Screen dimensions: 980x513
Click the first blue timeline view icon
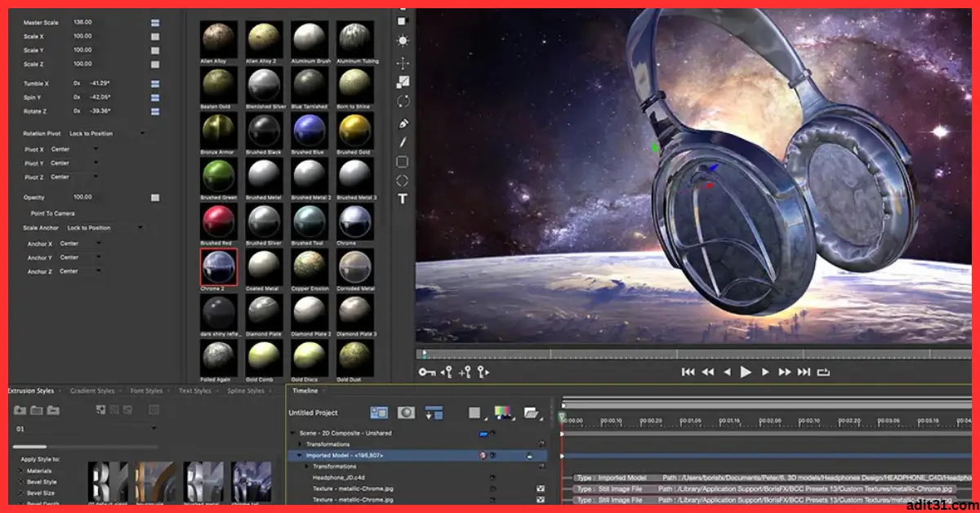point(379,413)
